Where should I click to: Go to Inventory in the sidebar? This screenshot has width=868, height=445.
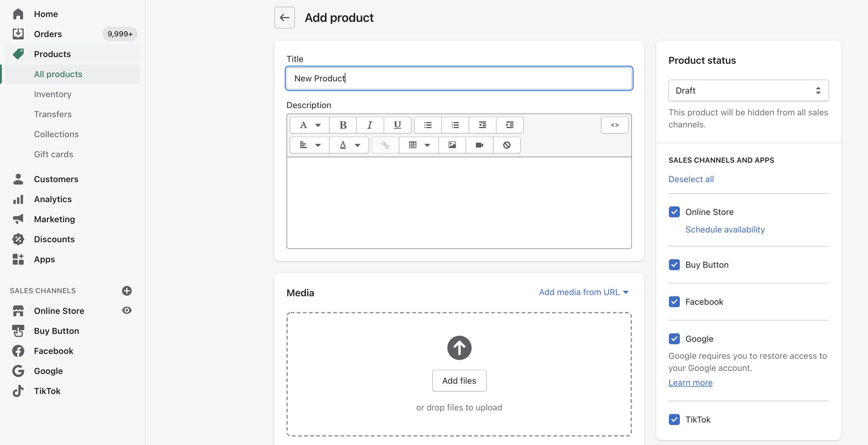pyautogui.click(x=52, y=94)
